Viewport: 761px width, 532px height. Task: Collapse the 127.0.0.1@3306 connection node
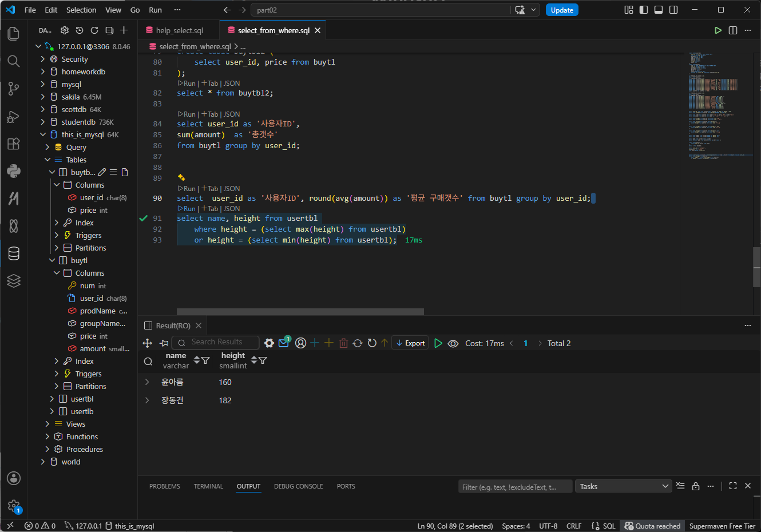38,46
